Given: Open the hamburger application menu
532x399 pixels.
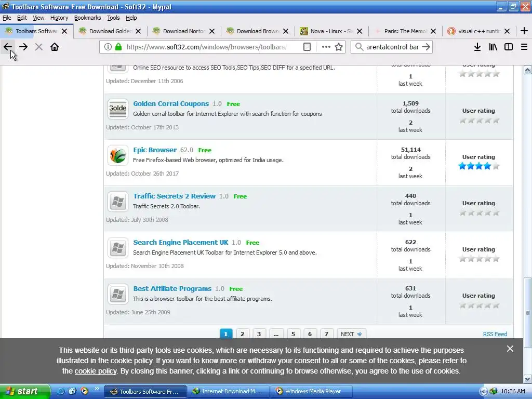Looking at the screenshot, I should pos(524,47).
